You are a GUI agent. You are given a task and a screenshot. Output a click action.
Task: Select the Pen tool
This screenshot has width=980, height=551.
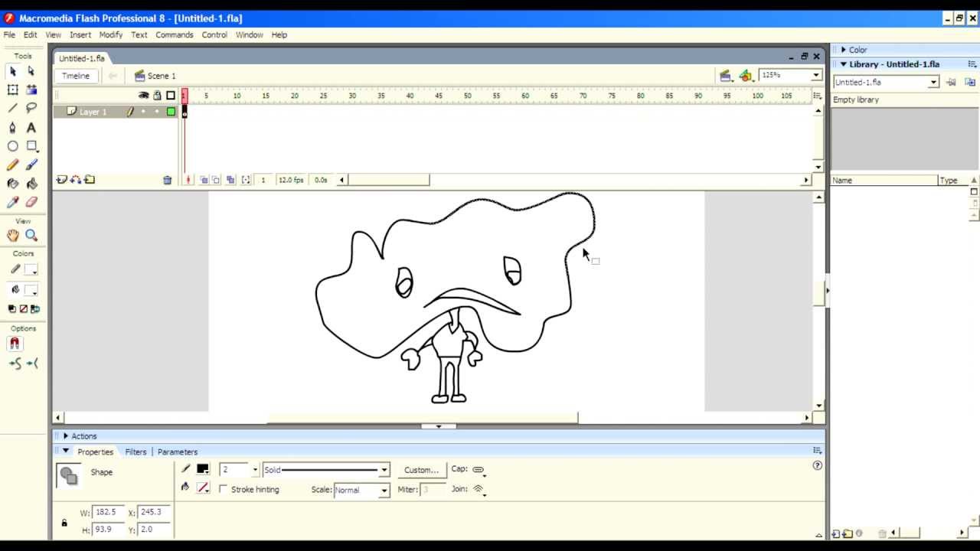(12, 128)
